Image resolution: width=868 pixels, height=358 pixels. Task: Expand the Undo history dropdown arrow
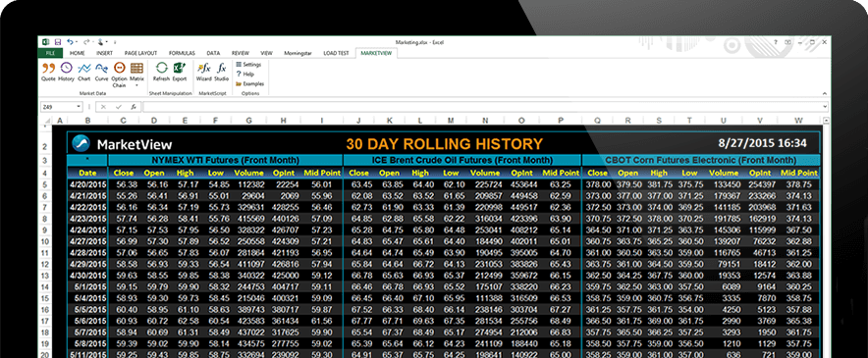(x=77, y=42)
